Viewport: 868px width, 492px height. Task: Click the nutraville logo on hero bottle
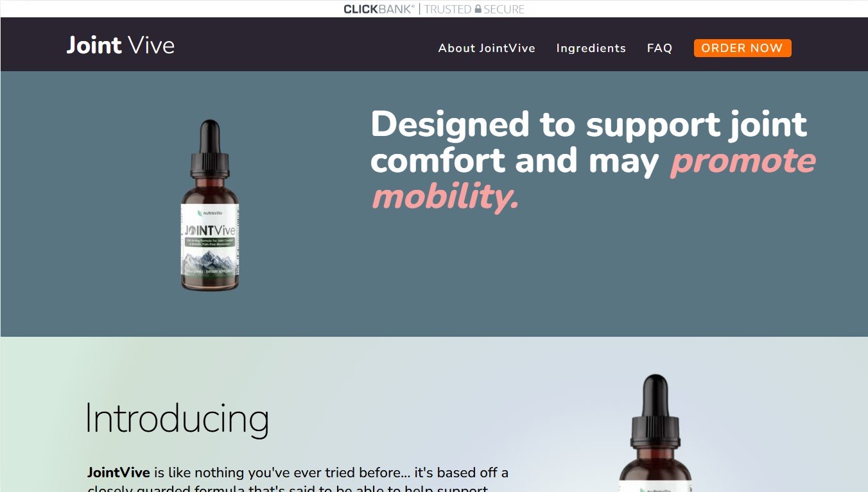pyautogui.click(x=210, y=213)
